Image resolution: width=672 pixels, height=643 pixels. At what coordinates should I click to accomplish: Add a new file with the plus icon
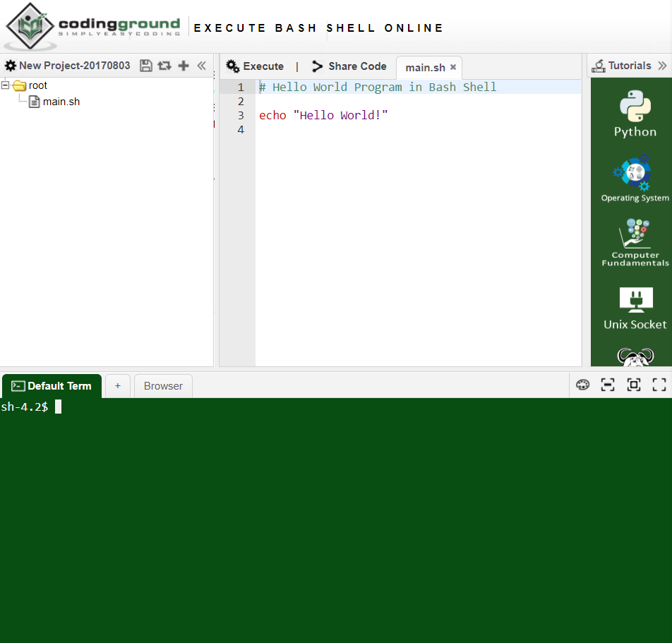(x=183, y=65)
